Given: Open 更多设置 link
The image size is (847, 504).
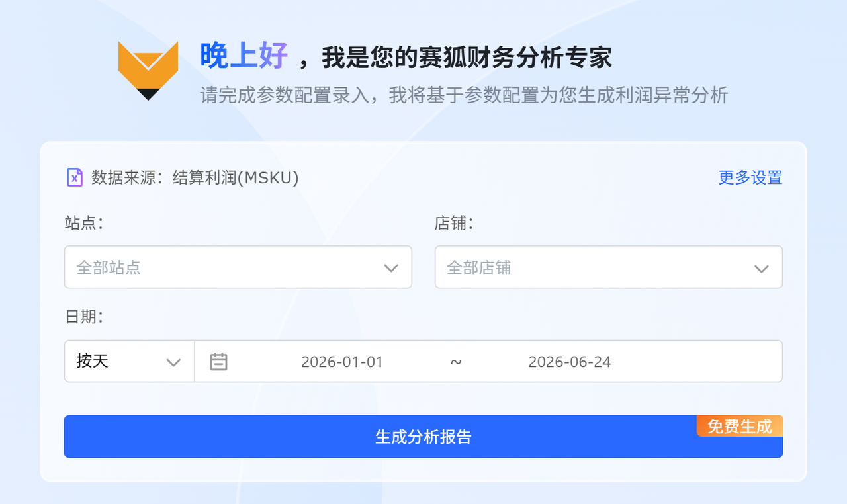Looking at the screenshot, I should coord(750,177).
